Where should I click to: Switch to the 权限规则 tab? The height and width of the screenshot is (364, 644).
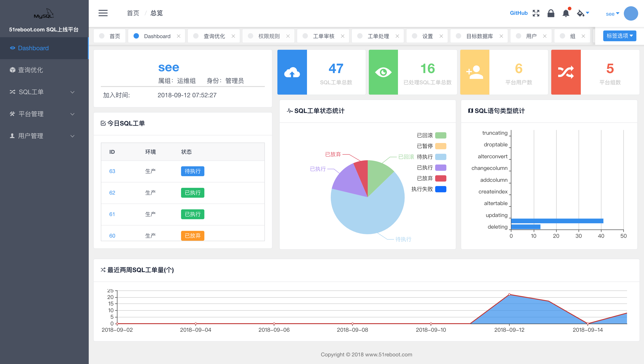269,36
